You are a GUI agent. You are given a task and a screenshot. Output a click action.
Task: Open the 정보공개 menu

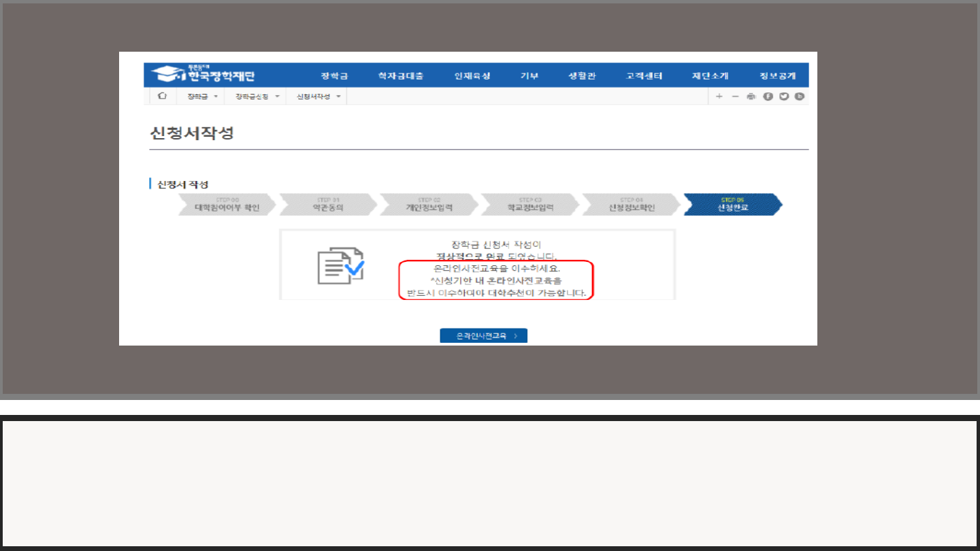[x=777, y=76]
